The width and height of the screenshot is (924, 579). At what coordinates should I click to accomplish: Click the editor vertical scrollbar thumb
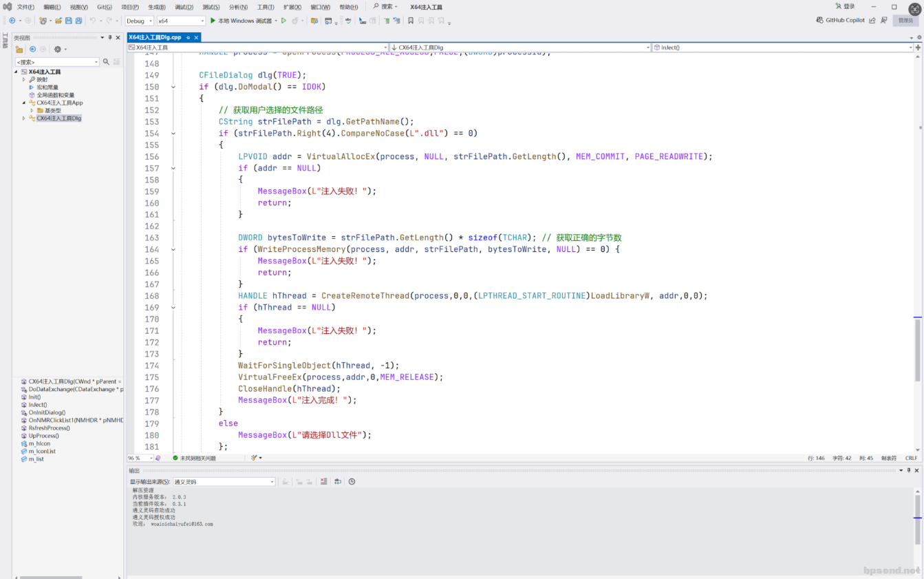click(917, 350)
